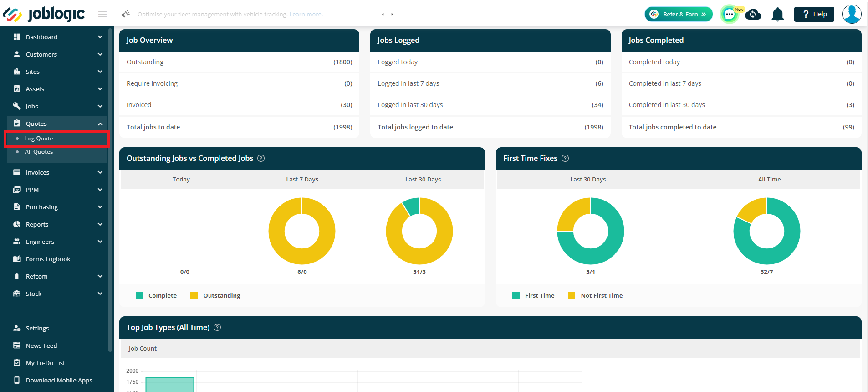
Task: Toggle First Time legend swatch
Action: tap(516, 296)
